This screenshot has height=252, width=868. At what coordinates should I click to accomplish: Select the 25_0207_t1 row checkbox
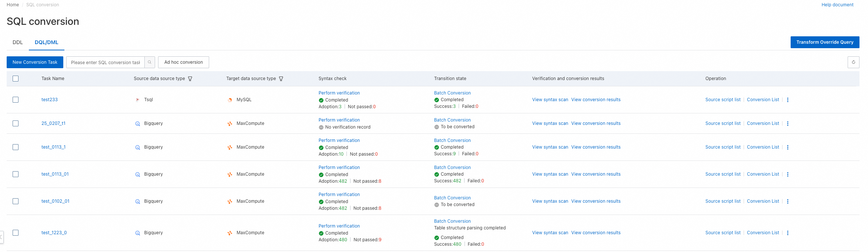point(16,123)
